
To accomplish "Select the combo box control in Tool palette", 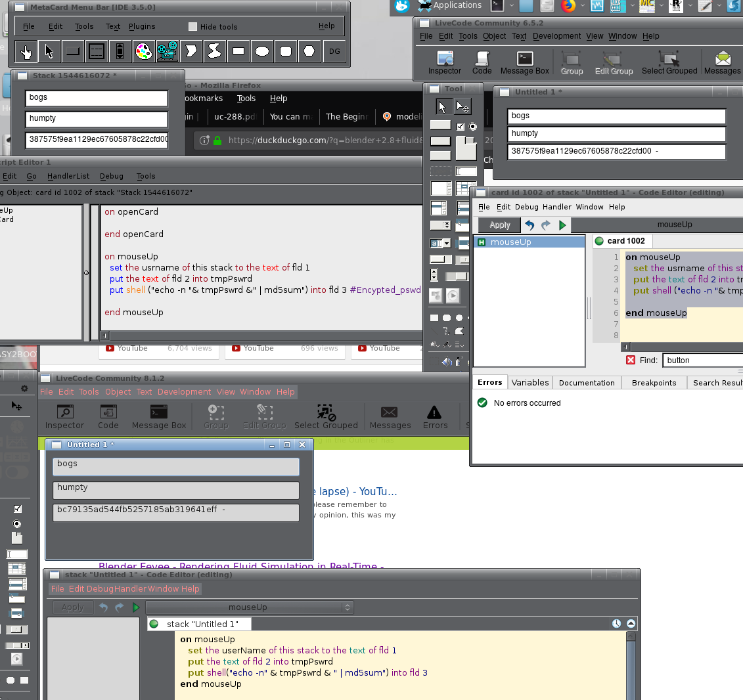I will (440, 243).
